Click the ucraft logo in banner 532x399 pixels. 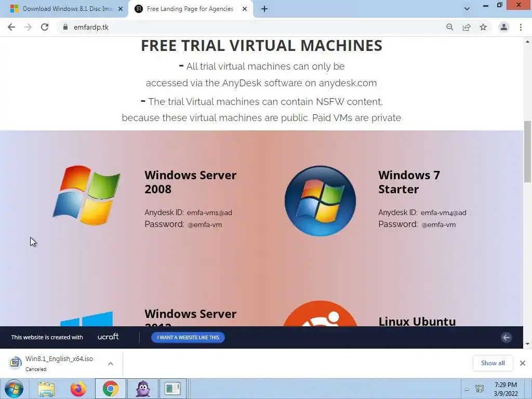(108, 337)
